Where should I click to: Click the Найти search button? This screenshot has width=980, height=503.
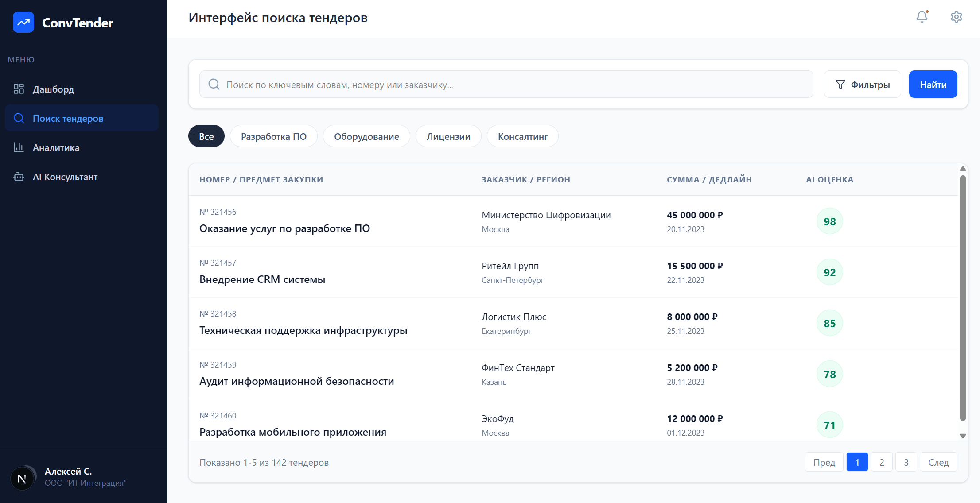coord(933,84)
